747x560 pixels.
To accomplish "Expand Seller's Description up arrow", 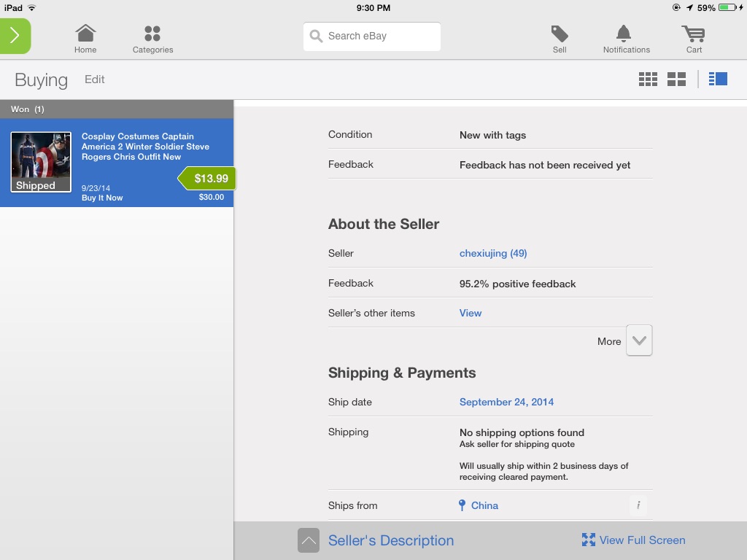I will pos(309,540).
